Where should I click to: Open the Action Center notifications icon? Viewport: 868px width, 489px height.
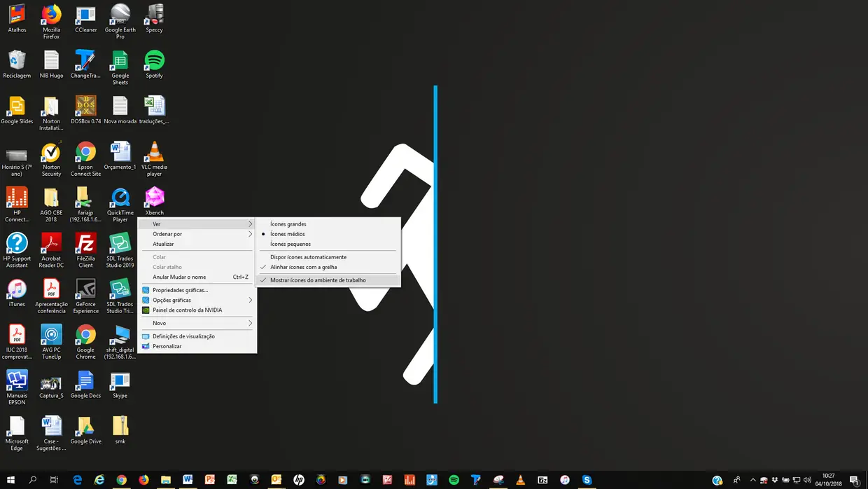coord(855,480)
